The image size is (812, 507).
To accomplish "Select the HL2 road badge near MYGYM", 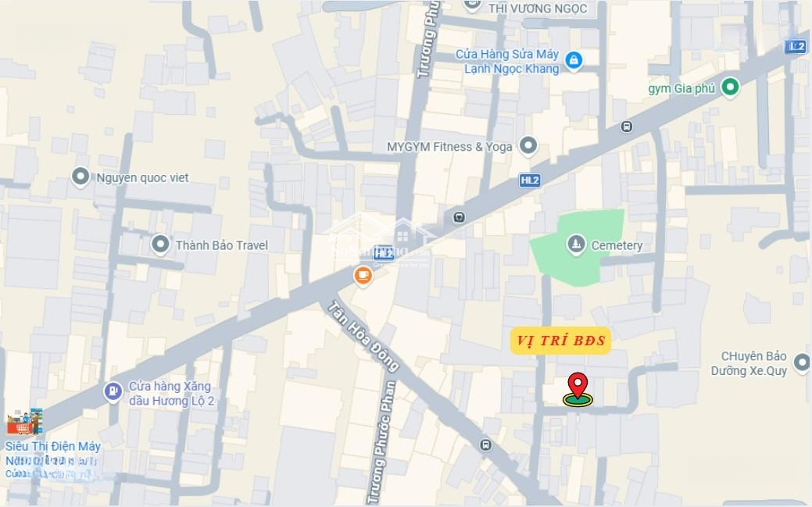I will pos(530,180).
